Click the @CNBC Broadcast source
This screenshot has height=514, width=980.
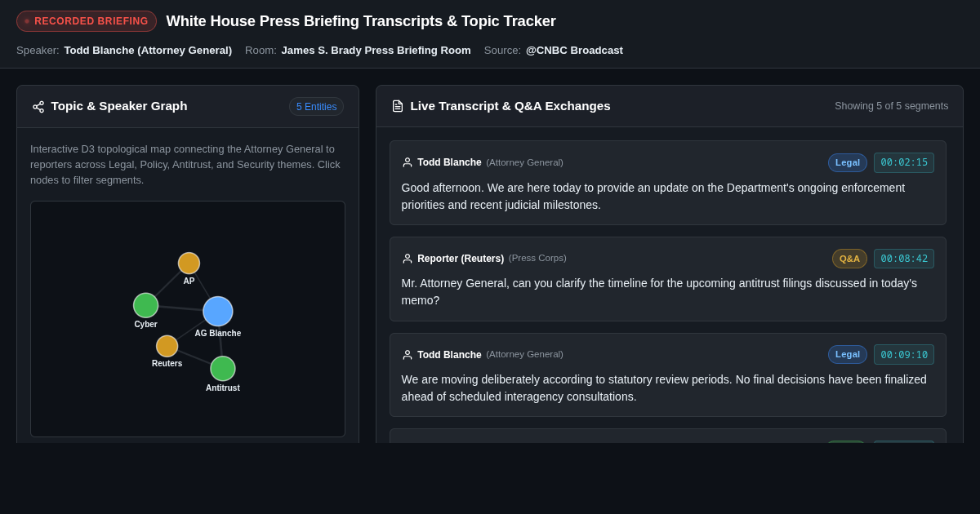tap(574, 51)
